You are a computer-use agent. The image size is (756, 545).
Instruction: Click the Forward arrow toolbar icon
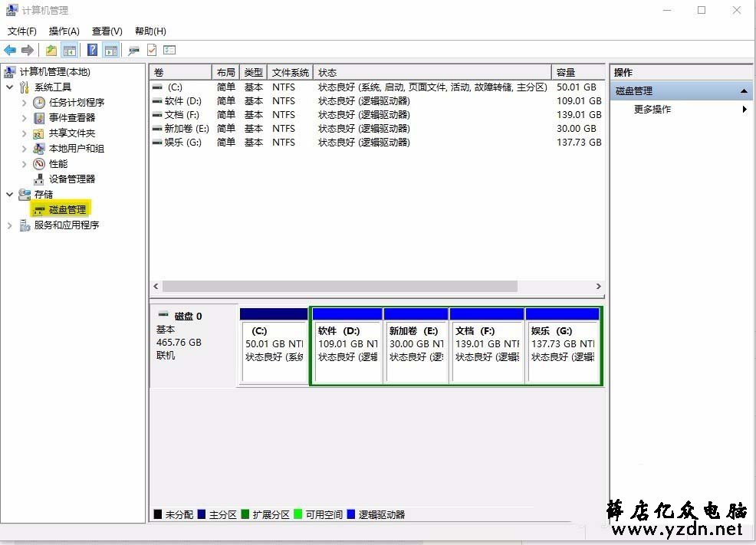(x=28, y=50)
